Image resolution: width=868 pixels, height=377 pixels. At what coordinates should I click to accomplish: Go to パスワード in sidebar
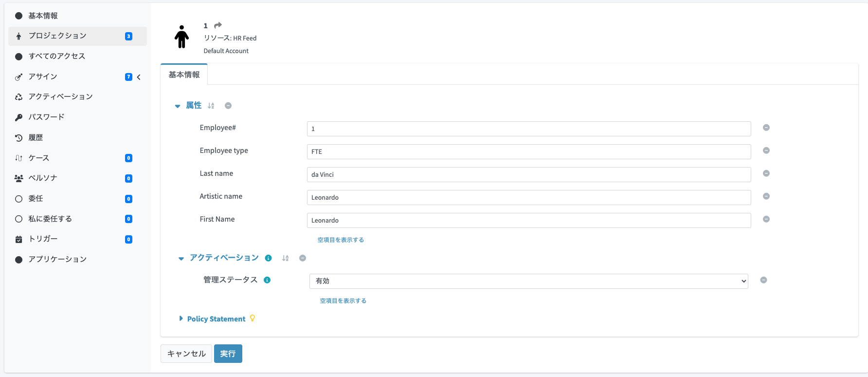point(77,117)
